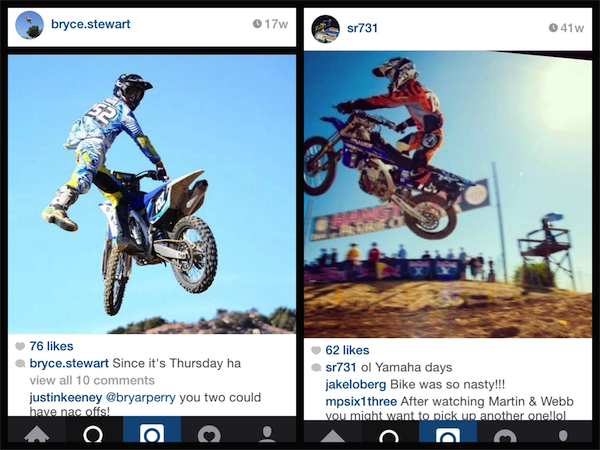Open Home tab in right screen
600x450 pixels.
(x=333, y=433)
